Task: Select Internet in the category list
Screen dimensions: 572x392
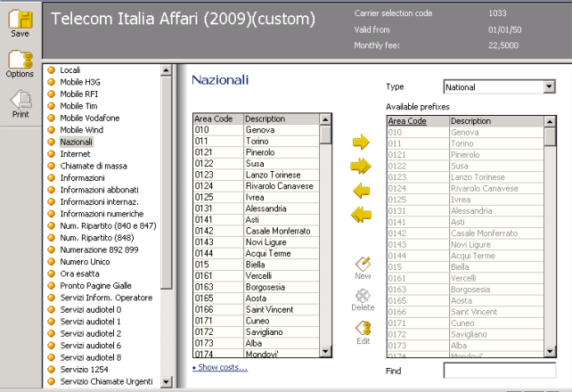Action: [75, 154]
